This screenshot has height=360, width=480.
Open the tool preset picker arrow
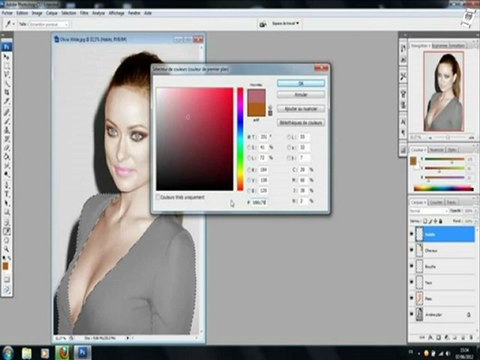point(14,24)
